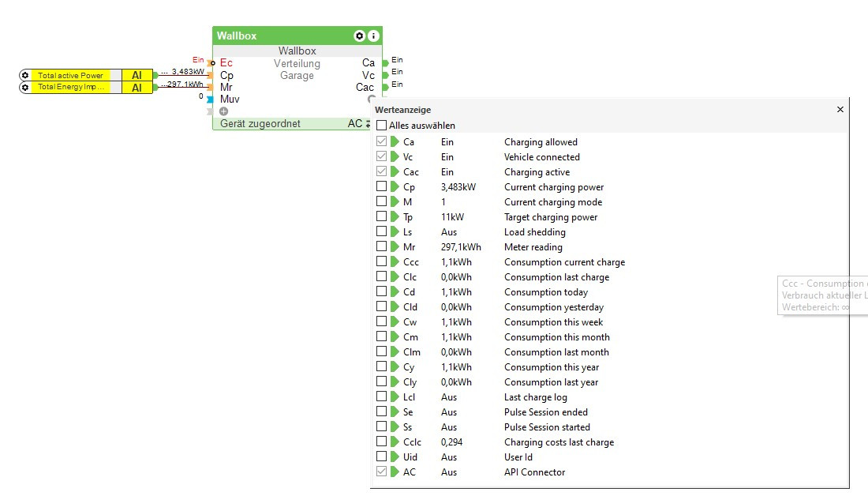
Task: Click green arrow icon for Ca row
Action: point(395,142)
